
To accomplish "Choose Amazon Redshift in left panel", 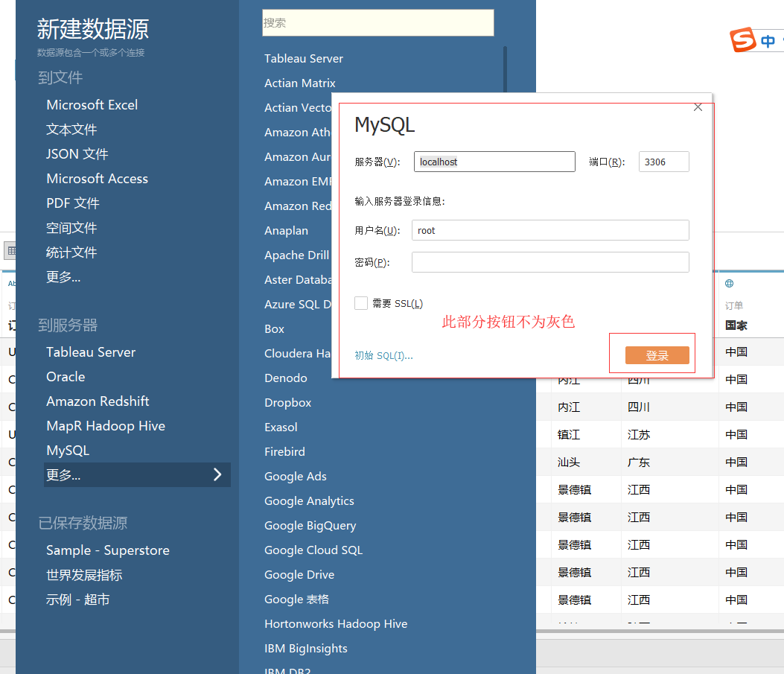I will coord(98,401).
